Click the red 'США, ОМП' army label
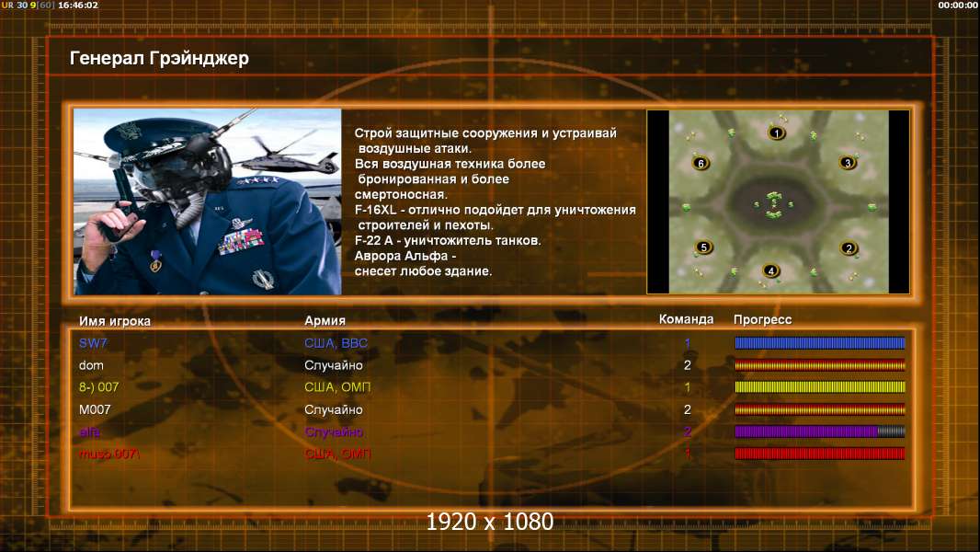 (337, 454)
